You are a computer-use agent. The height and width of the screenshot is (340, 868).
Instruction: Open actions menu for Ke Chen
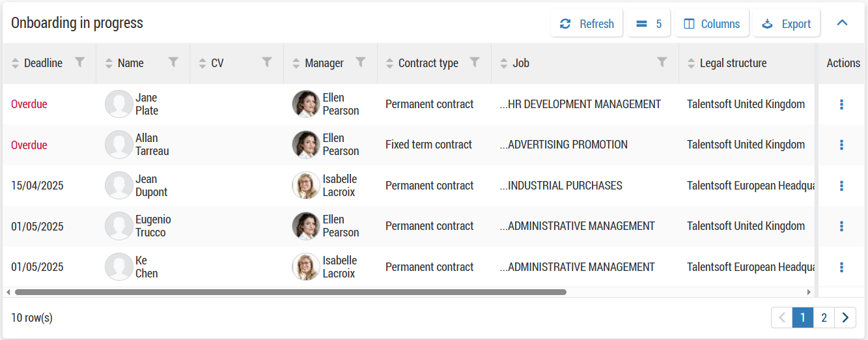[x=841, y=267]
